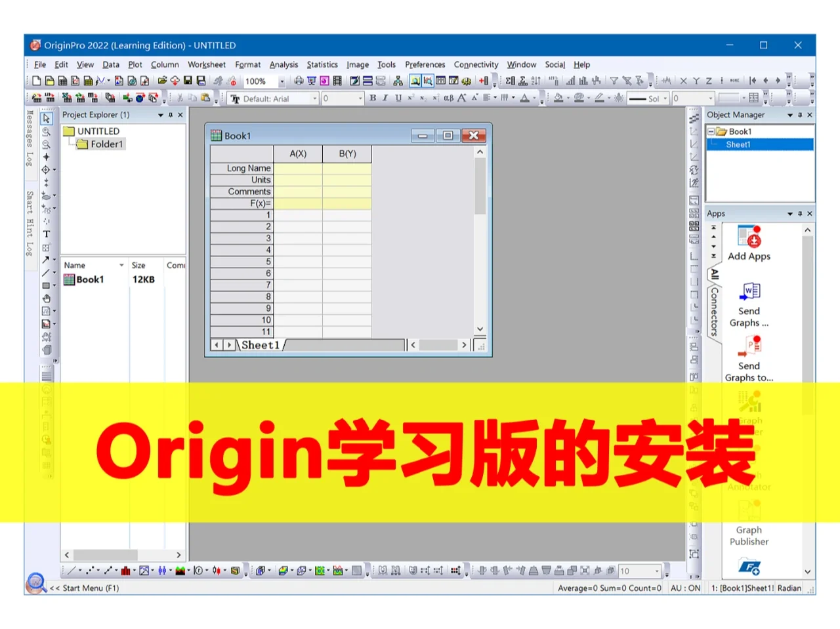This screenshot has width=840, height=629.
Task: Click the font color A icon
Action: [524, 98]
